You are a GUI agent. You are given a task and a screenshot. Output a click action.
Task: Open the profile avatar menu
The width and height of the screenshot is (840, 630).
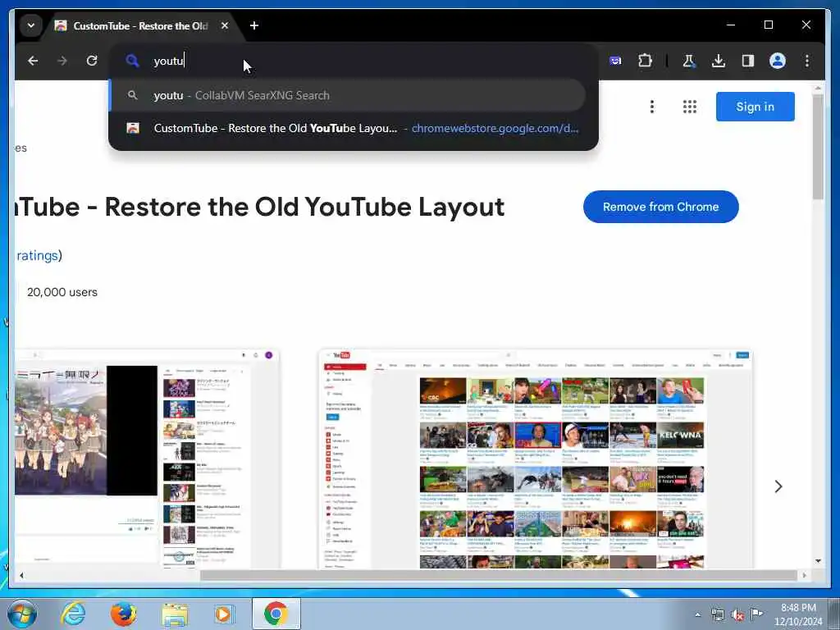pyautogui.click(x=778, y=61)
